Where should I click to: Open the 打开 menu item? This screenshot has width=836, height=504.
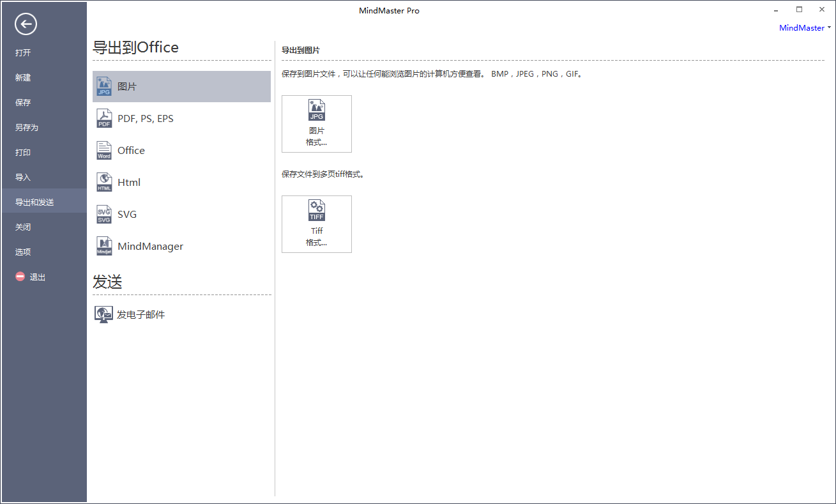click(x=23, y=52)
